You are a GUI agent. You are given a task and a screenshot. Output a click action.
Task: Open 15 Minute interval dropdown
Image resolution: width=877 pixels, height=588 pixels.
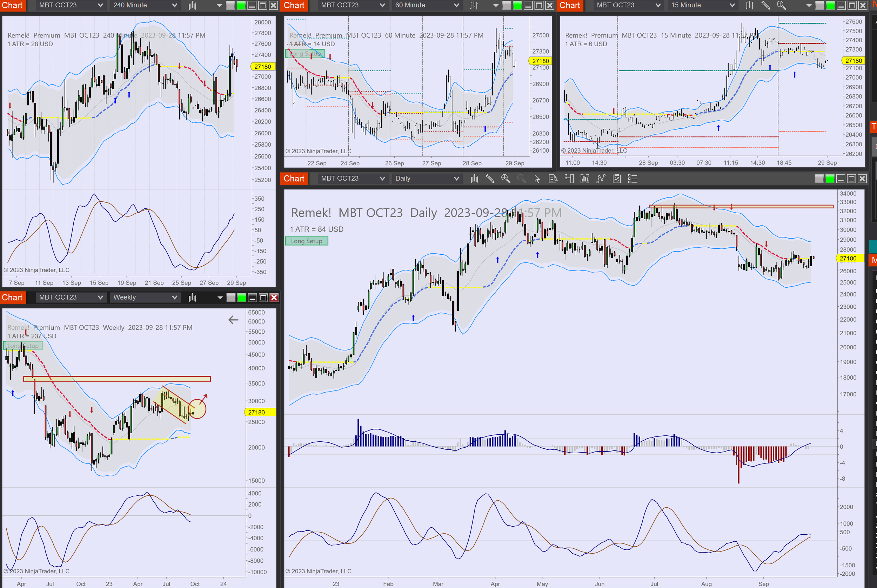click(x=703, y=5)
